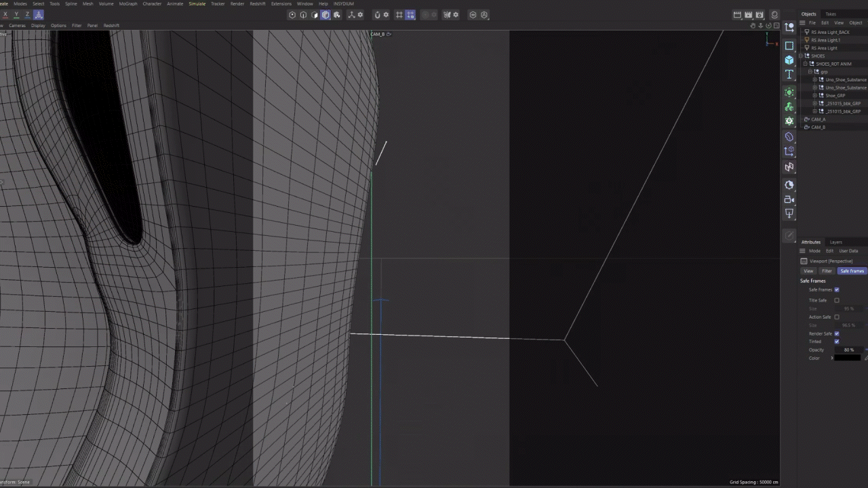Image resolution: width=868 pixels, height=488 pixels.
Task: Click the circled A icon in toolbar
Action: click(x=484, y=15)
